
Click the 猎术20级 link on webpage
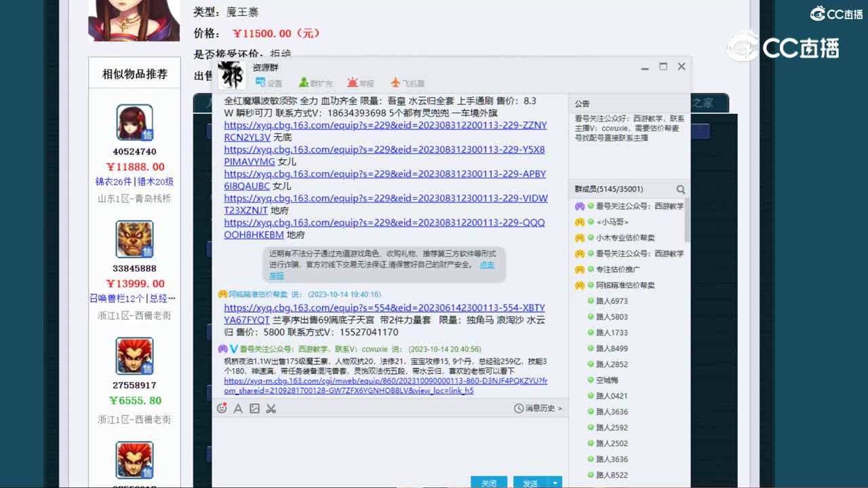[x=155, y=182]
